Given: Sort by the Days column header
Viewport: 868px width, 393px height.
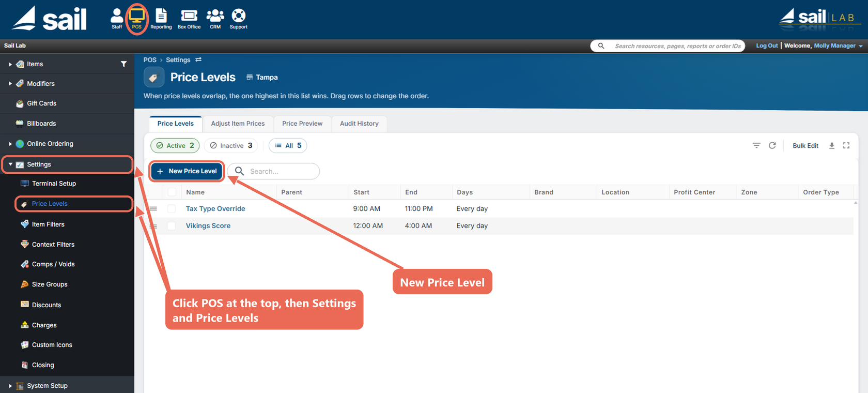Looking at the screenshot, I should [464, 192].
